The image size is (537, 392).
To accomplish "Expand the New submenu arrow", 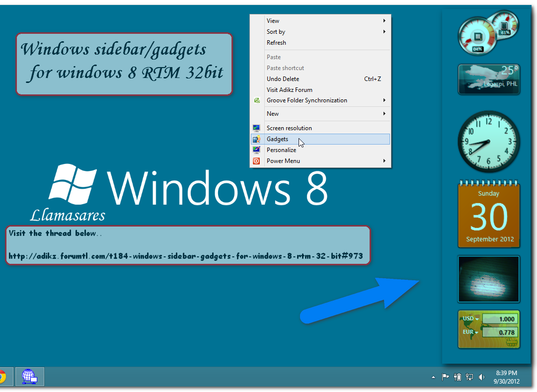I will pos(384,113).
